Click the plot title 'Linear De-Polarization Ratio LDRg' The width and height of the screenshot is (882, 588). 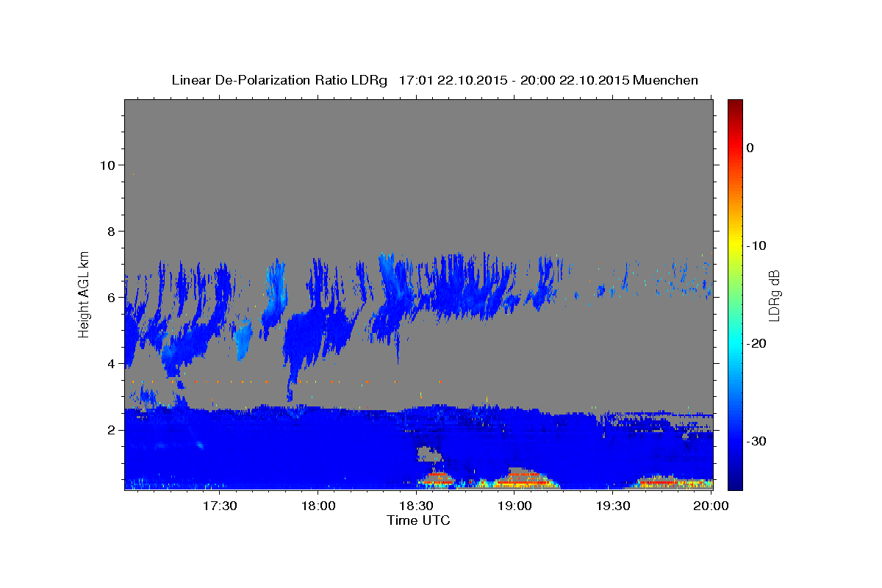pyautogui.click(x=279, y=80)
